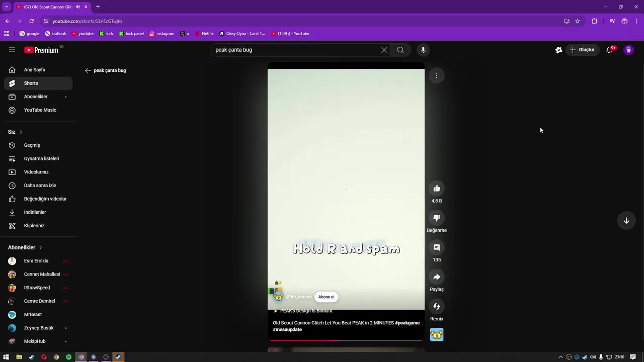The image size is (644, 362).
Task: Go back from peak çanta bug results
Action: [x=88, y=70]
